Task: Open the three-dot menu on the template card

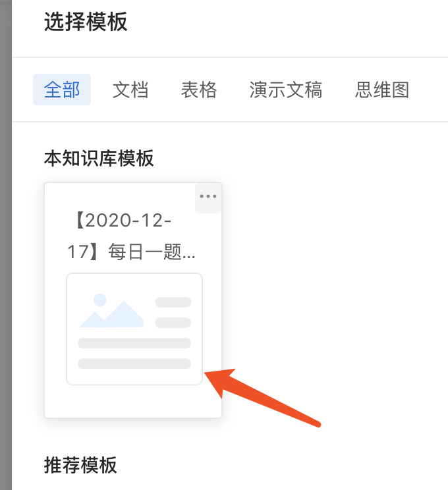Action: click(x=208, y=197)
